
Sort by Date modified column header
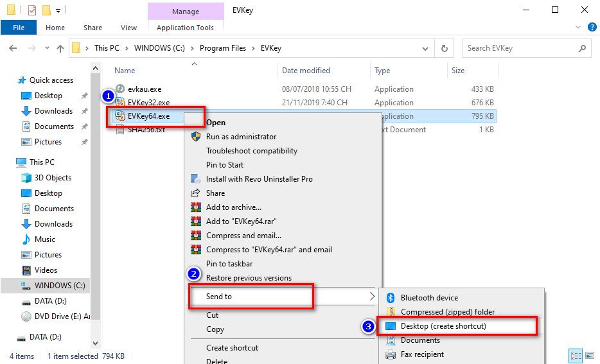[306, 71]
